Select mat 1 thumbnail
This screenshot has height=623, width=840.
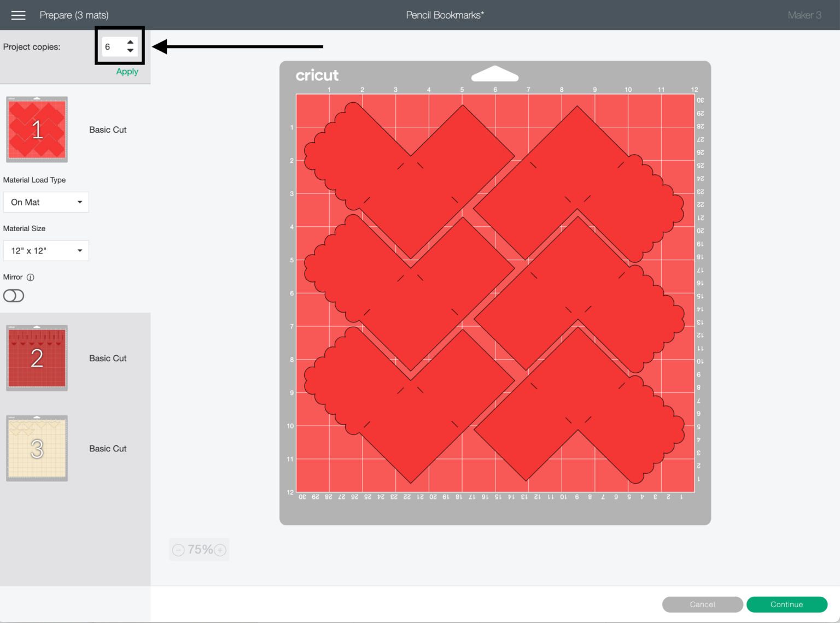point(37,130)
